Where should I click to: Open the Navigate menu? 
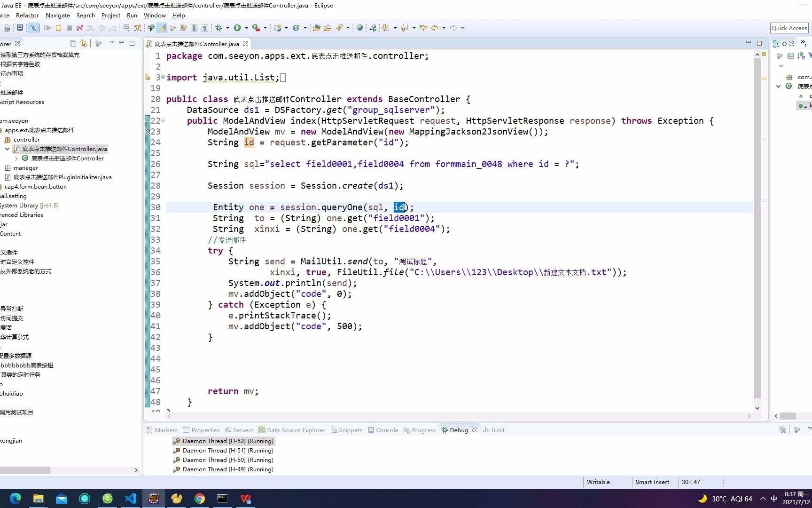[57, 15]
